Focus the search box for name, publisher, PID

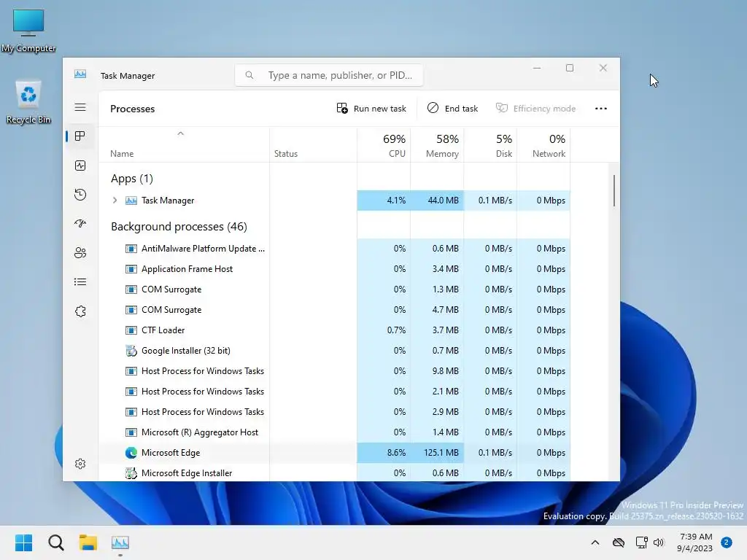[329, 75]
